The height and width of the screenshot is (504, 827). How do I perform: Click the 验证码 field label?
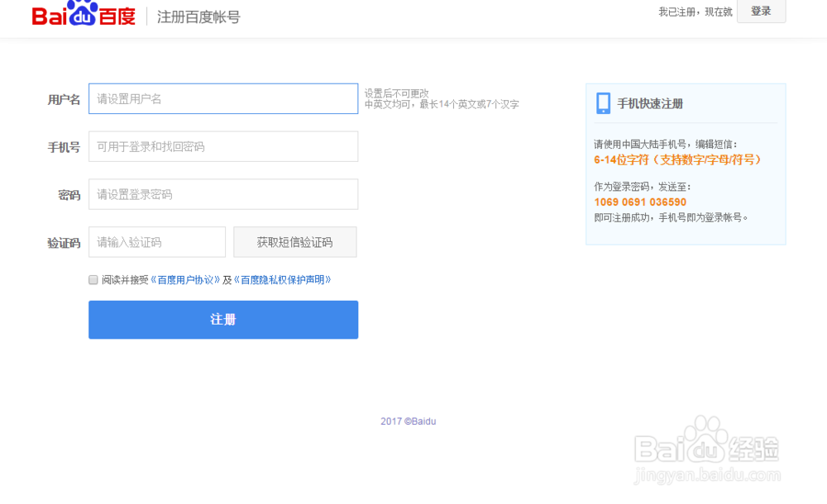coord(64,243)
